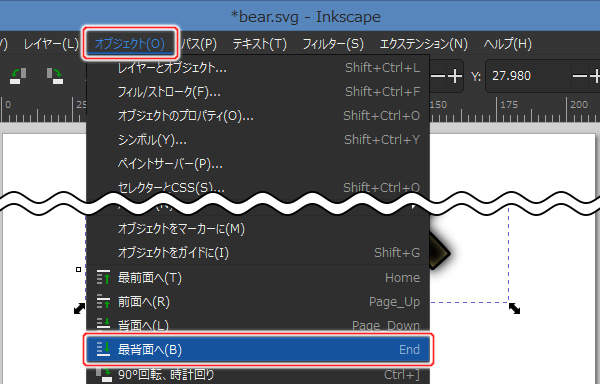
Task: Click the rotate clockwise toolbar icon
Action: tap(55, 76)
